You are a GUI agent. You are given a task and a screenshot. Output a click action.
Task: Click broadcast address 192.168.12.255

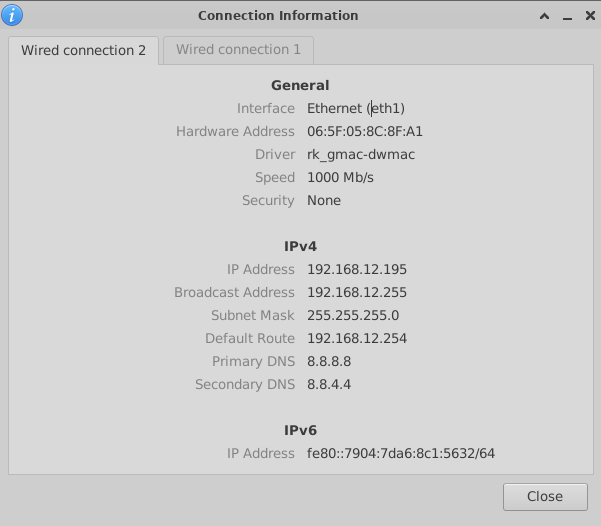pyautogui.click(x=356, y=293)
